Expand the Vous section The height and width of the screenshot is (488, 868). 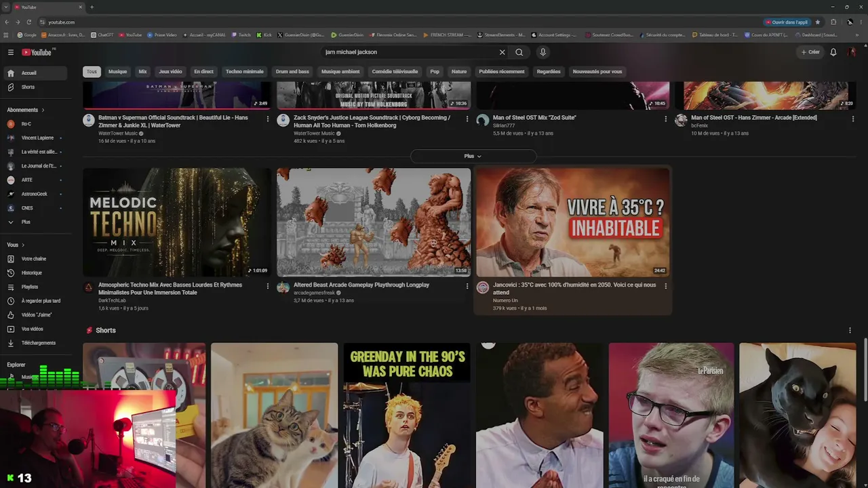pos(16,245)
